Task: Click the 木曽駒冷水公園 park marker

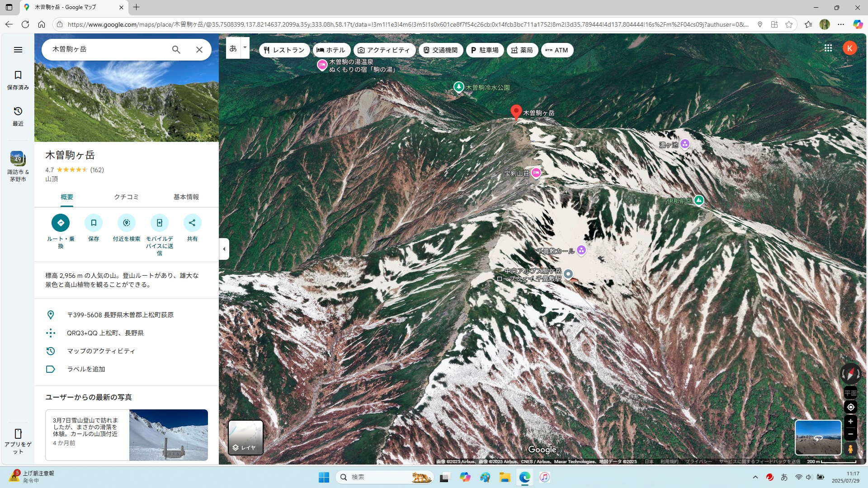Action: pyautogui.click(x=459, y=86)
